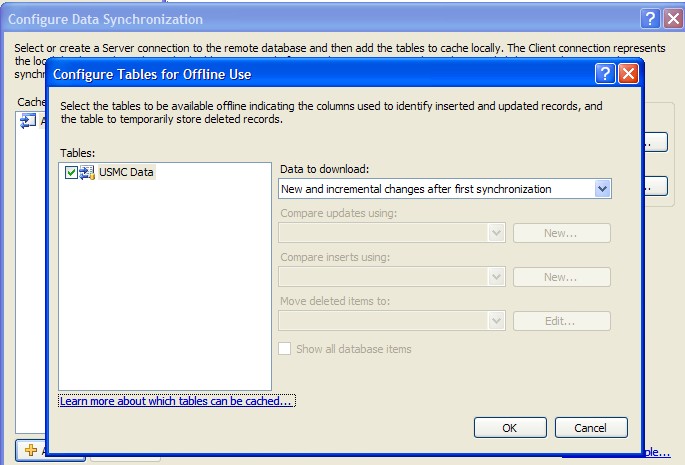
Task: Click the help icon of Configure Data Synchronization
Action: [x=650, y=19]
